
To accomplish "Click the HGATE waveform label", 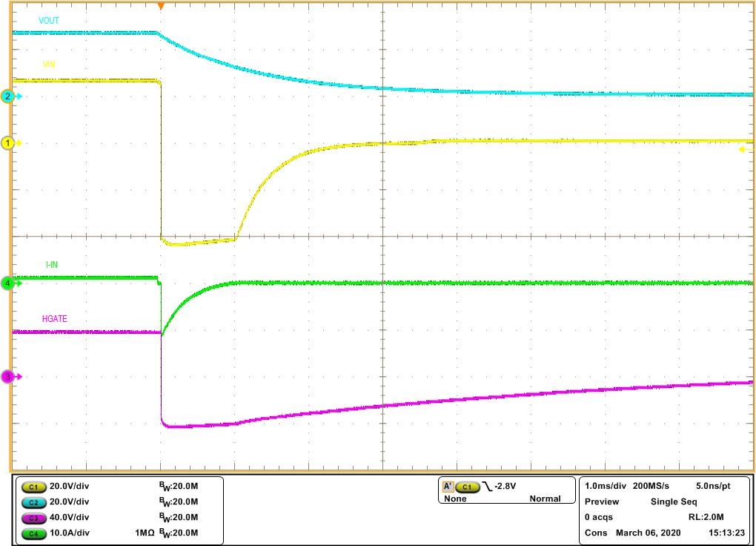I will pos(55,319).
